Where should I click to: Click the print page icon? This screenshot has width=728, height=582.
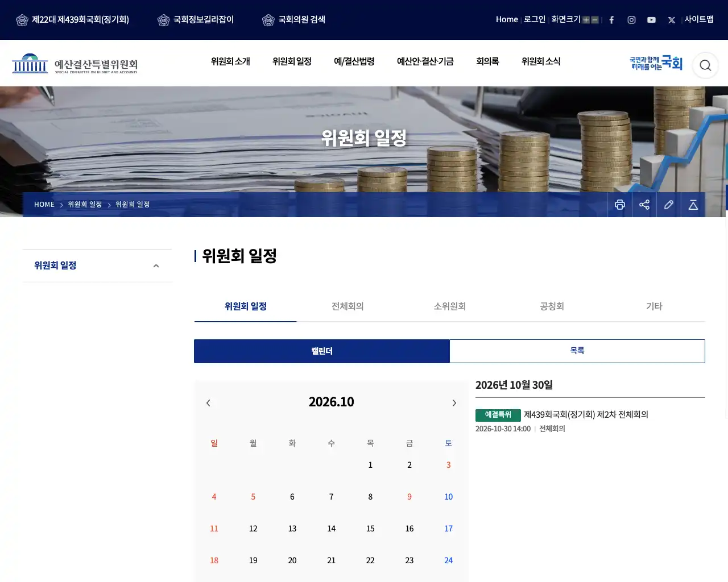pos(620,205)
